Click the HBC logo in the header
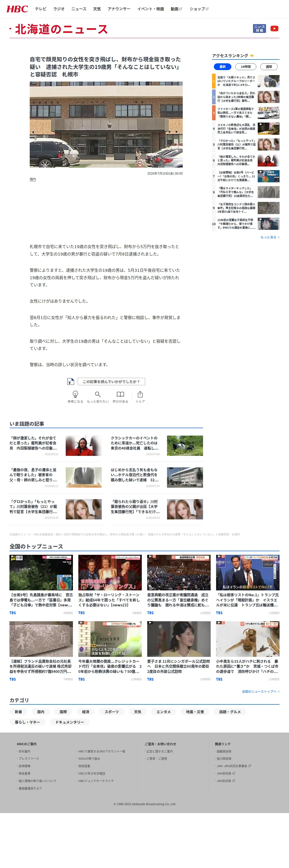 pyautogui.click(x=17, y=9)
